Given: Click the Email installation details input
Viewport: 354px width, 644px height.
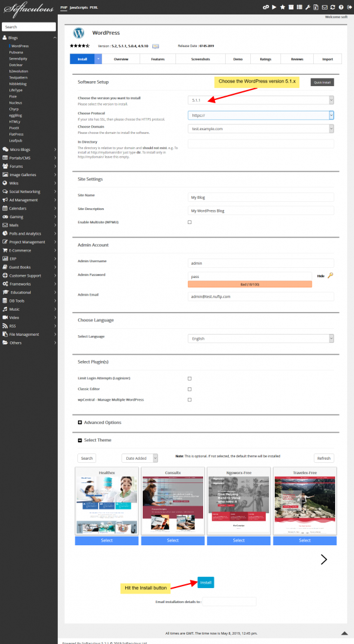Looking at the screenshot, I should pos(229,601).
